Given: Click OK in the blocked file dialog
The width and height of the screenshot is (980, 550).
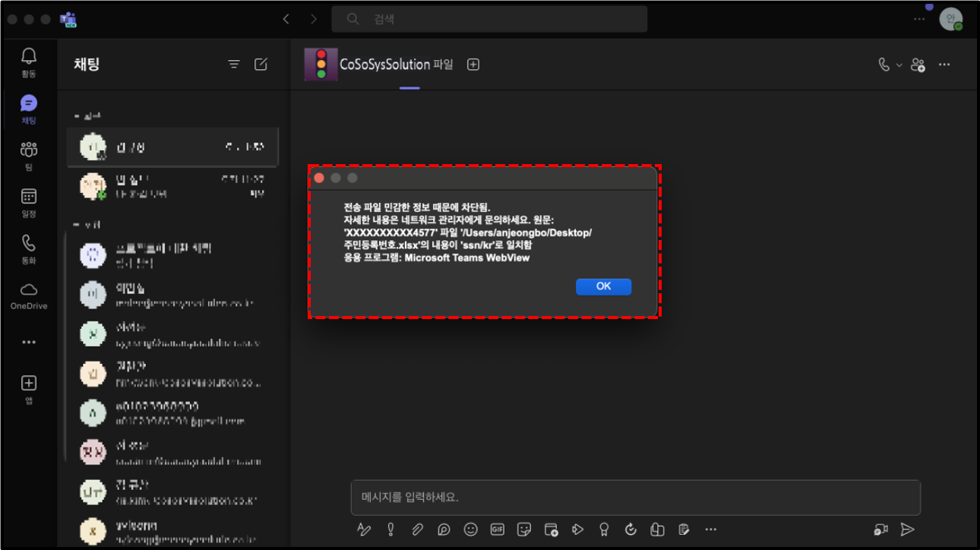Looking at the screenshot, I should tap(603, 286).
